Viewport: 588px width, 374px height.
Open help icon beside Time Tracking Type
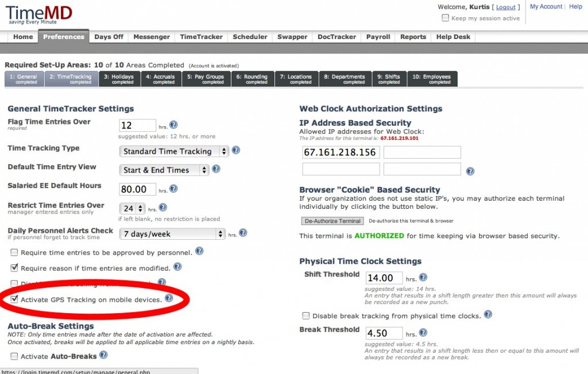click(x=236, y=150)
